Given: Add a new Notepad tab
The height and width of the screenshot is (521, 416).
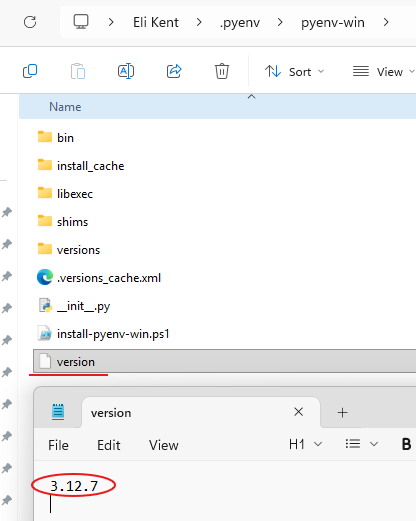Looking at the screenshot, I should pos(342,413).
